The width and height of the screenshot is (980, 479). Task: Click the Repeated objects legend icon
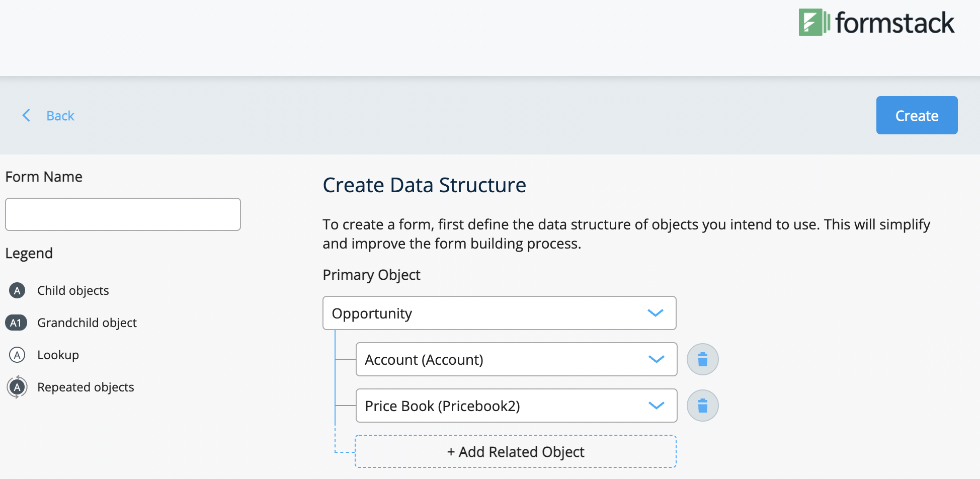tap(17, 387)
